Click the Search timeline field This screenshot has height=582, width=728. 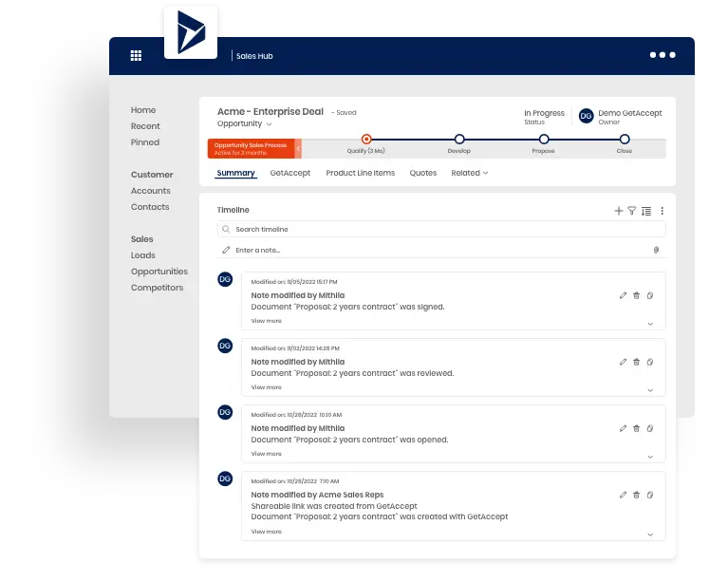point(441,229)
